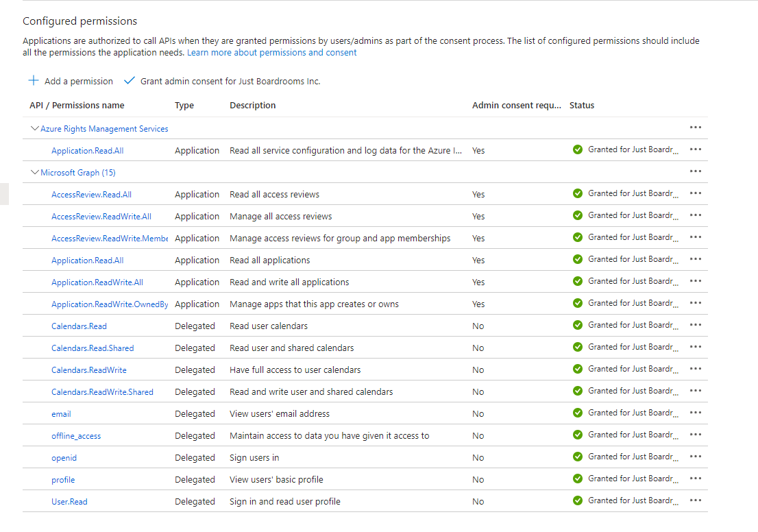758x532 pixels.
Task: Open ellipsis menu for Azure Rights Management Services
Action: [696, 128]
